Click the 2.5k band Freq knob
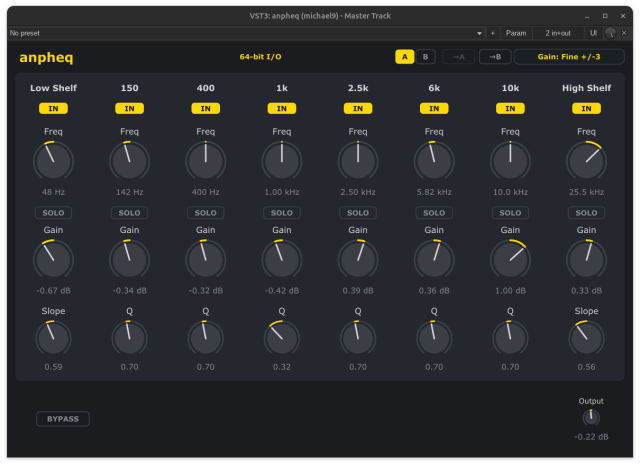The height and width of the screenshot is (466, 640). tap(358, 161)
